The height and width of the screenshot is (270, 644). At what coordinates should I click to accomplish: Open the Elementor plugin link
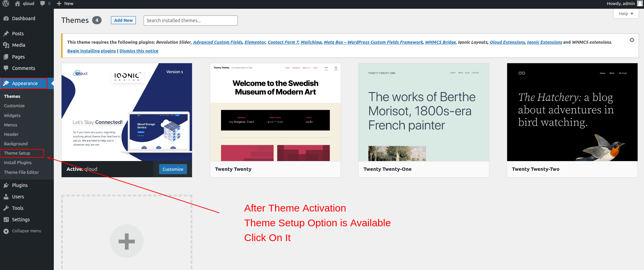coord(255,42)
